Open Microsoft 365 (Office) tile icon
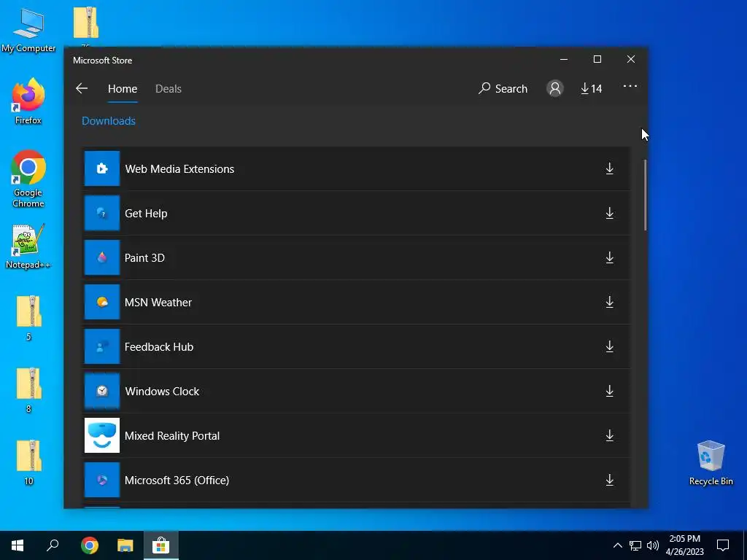The height and width of the screenshot is (560, 747). (x=102, y=480)
